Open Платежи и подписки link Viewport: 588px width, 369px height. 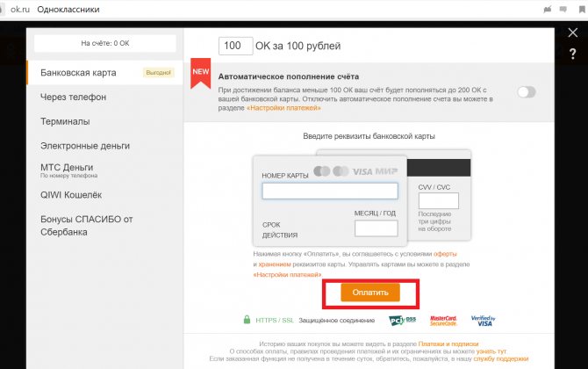[x=448, y=344]
